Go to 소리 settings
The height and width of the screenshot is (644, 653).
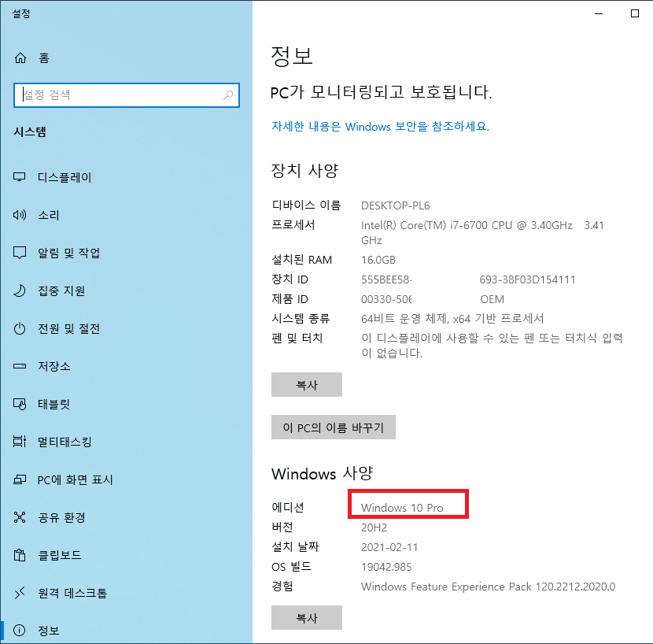coord(49,215)
